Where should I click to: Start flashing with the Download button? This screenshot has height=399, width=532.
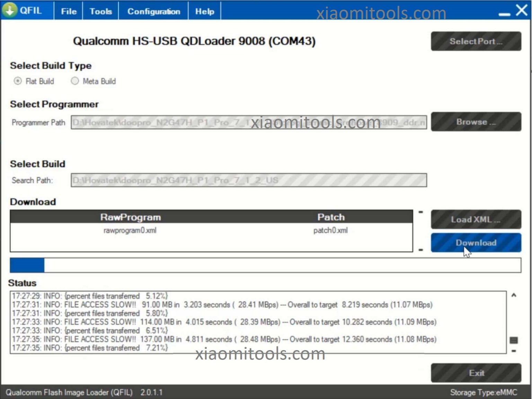tap(476, 243)
